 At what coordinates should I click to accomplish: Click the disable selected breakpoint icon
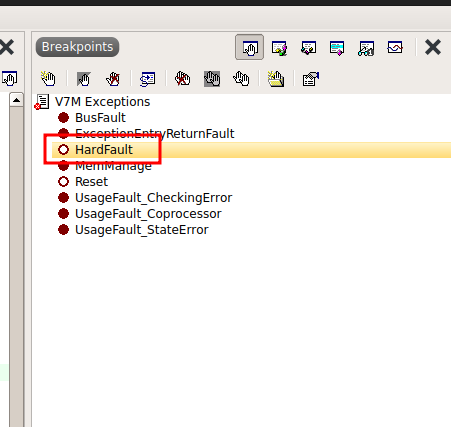coord(84,79)
